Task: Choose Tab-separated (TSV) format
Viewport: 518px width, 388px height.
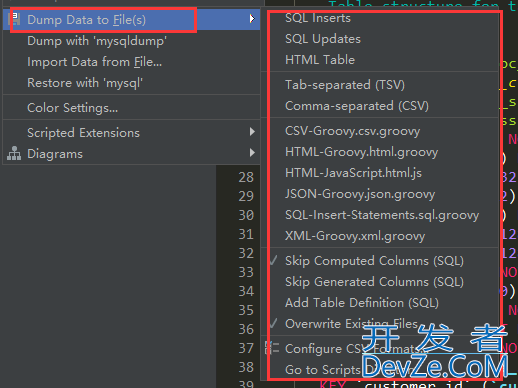Action: click(x=345, y=85)
